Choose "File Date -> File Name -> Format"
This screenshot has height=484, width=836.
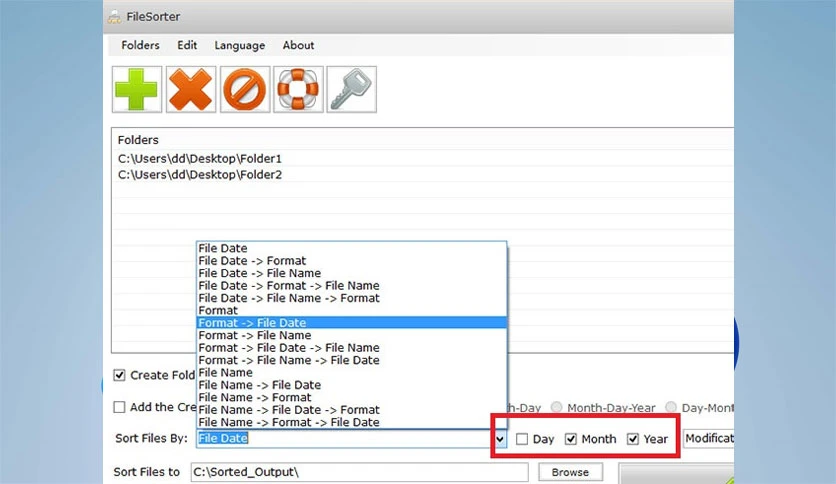(x=351, y=298)
